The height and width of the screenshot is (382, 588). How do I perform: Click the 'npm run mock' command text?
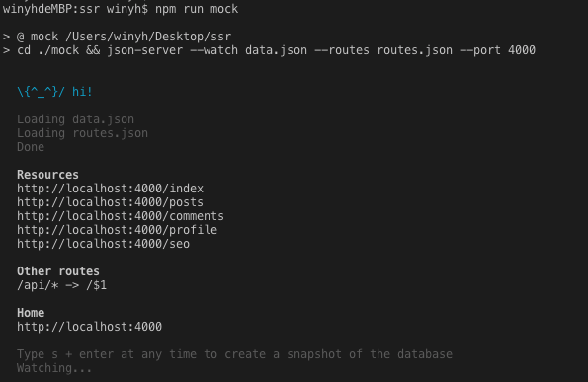click(x=197, y=9)
